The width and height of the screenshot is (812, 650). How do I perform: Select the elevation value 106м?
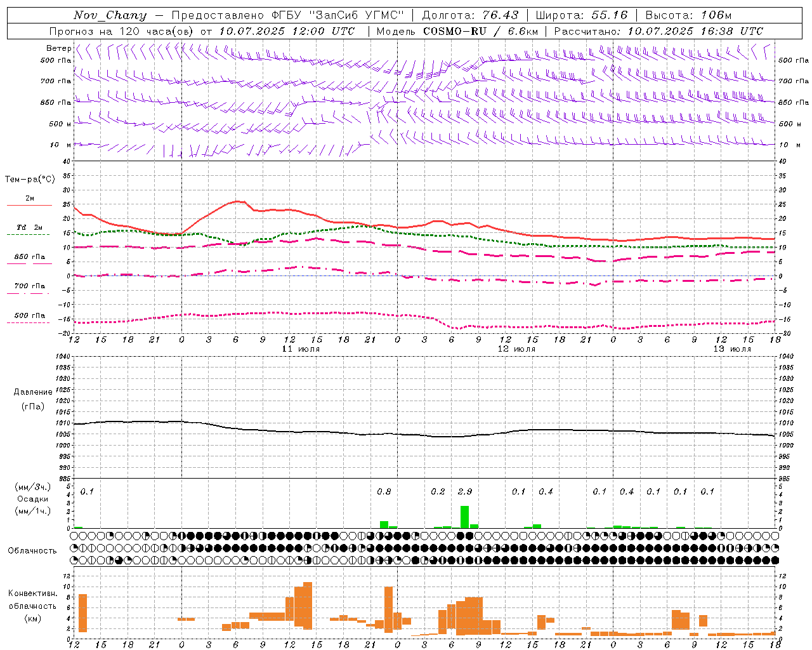pos(716,15)
